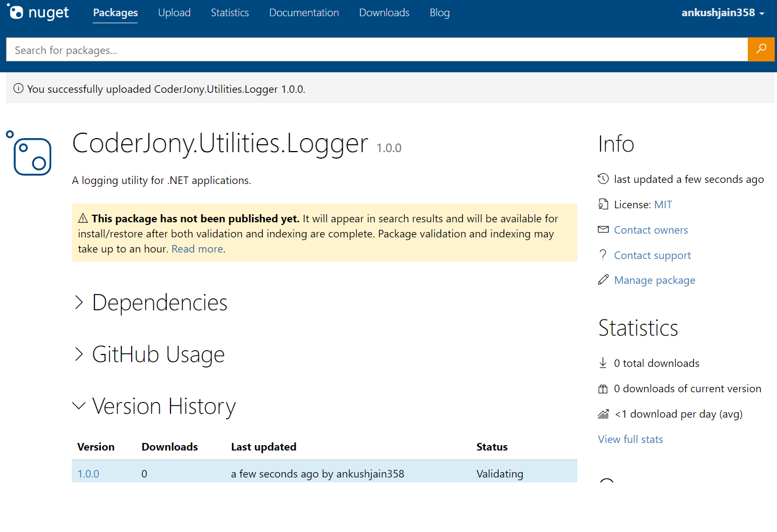Click the View full stats link
The height and width of the screenshot is (532, 777).
(x=630, y=439)
